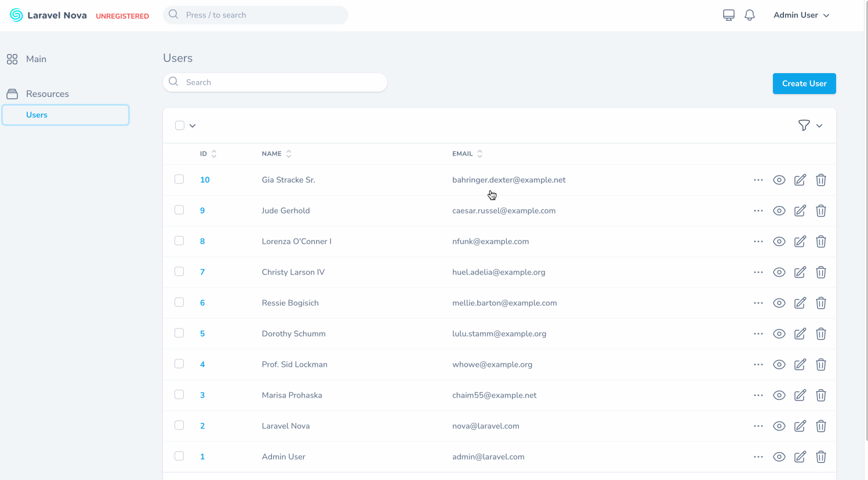Delete user Lorenza O'Conner I
The height and width of the screenshot is (480, 868).
[821, 241]
